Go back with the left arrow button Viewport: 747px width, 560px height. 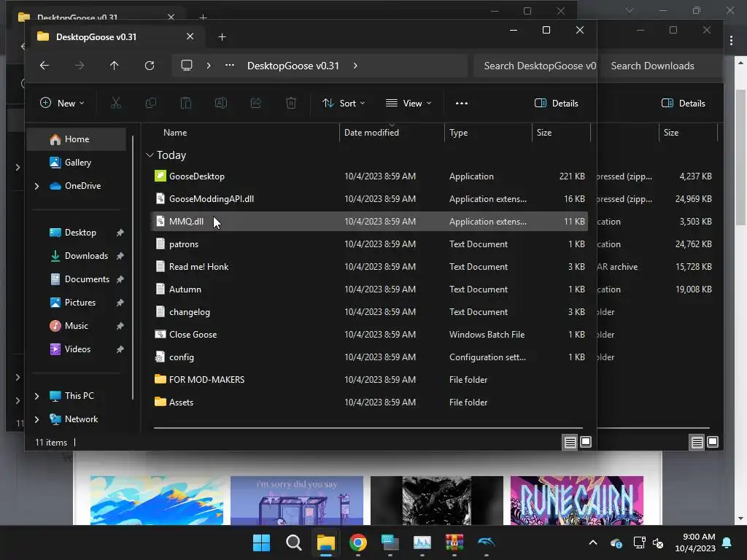click(44, 66)
